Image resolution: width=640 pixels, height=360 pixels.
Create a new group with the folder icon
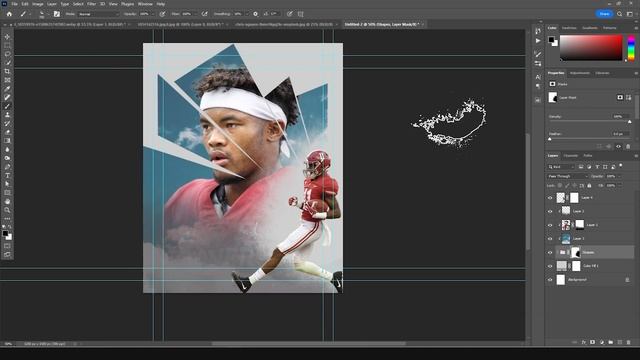(611, 342)
